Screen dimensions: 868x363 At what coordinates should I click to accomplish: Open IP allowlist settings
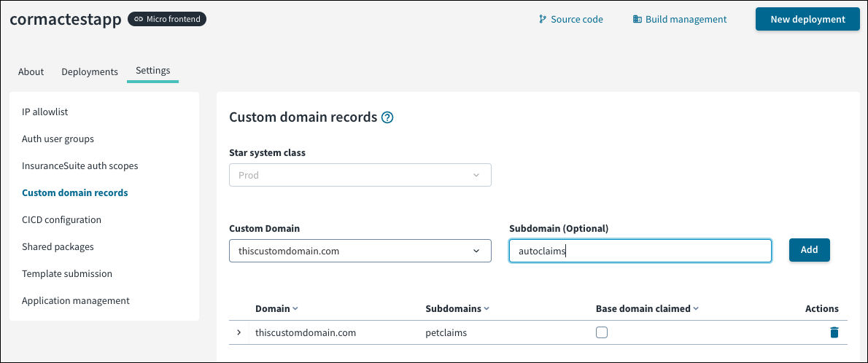point(44,112)
